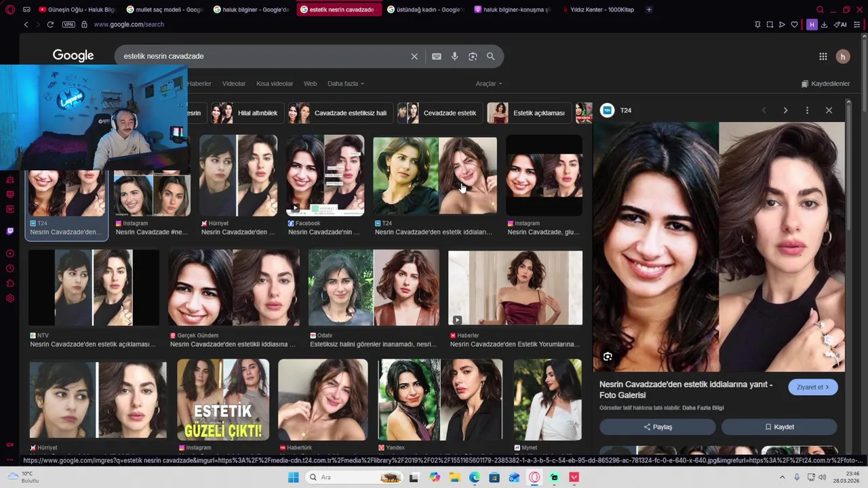Expand Daha fazla dropdown
Image resolution: width=868 pixels, height=488 pixels.
point(346,83)
